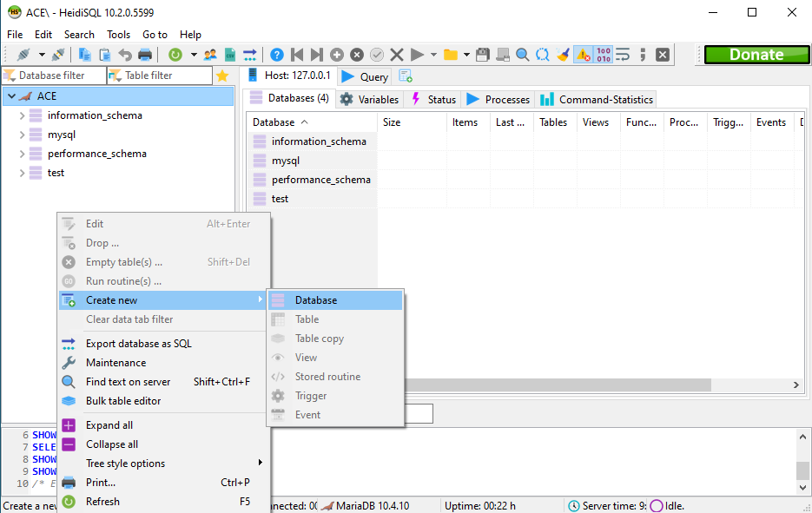Choose Maintenance from context menu
Screen dimensions: 812x513
[163, 363]
